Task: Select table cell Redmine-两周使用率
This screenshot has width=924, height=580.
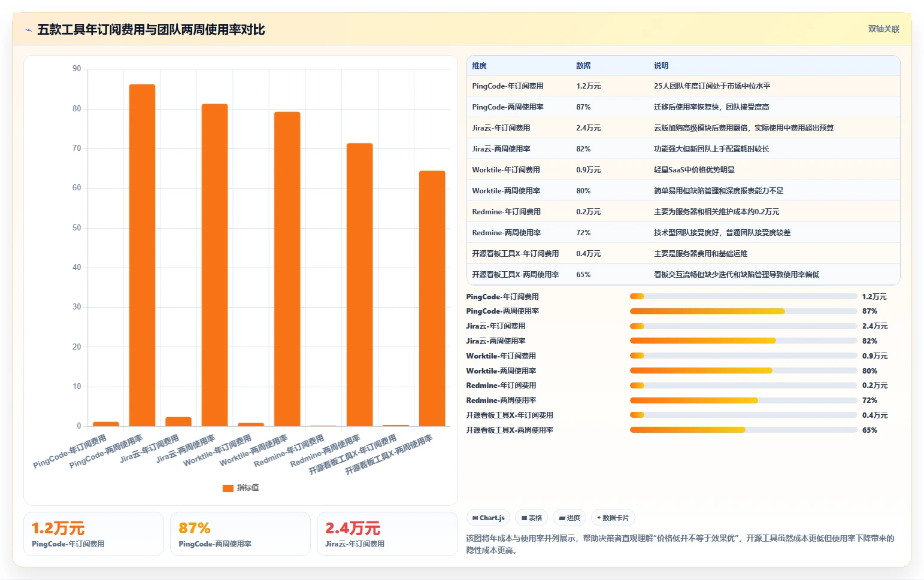Action: [x=506, y=233]
